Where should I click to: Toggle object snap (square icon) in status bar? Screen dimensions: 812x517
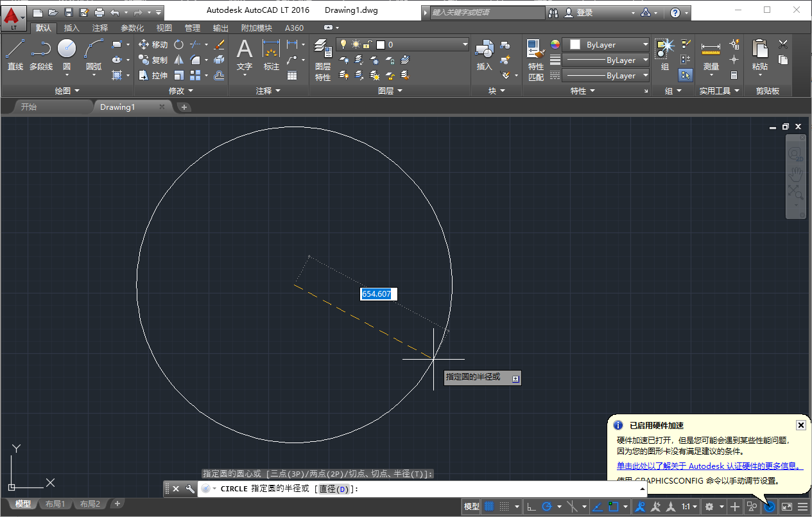tap(613, 506)
